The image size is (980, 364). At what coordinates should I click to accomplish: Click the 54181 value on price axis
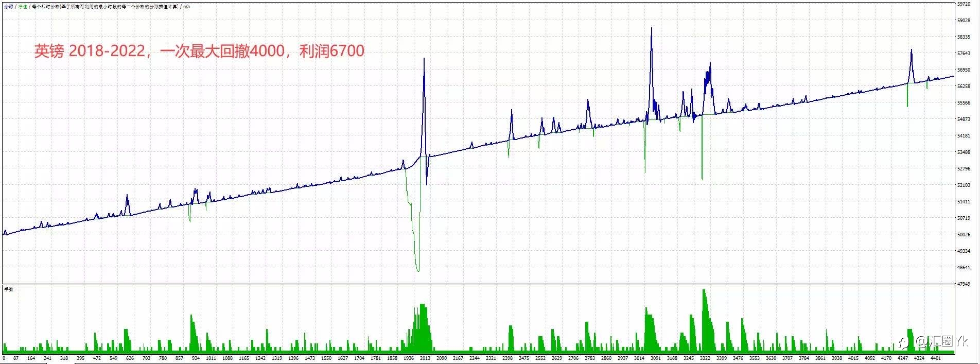pos(964,136)
